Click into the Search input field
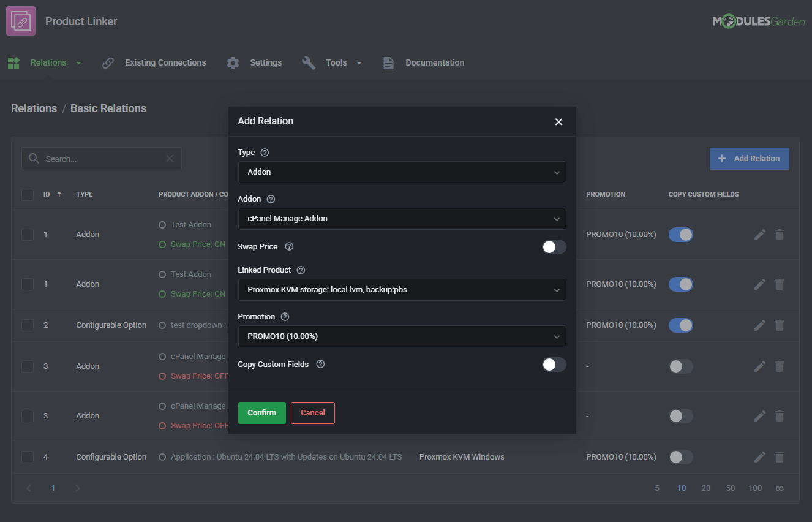This screenshot has width=812, height=522. point(102,159)
